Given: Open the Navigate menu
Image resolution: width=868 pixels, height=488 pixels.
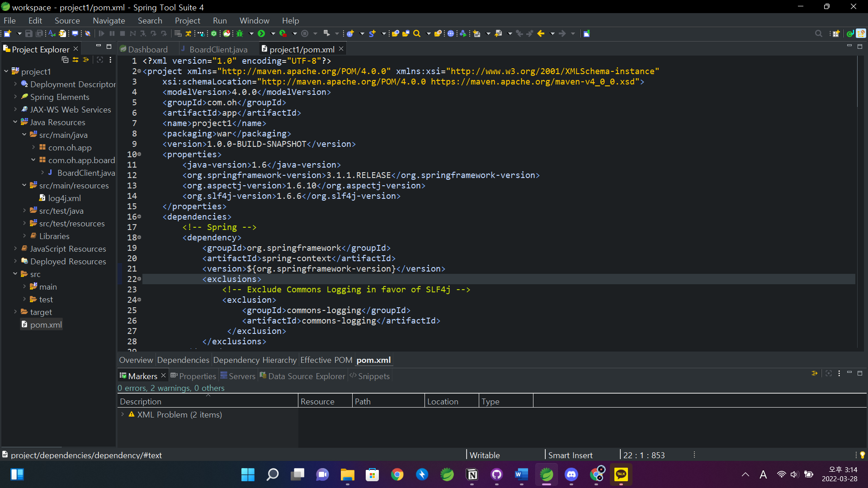Looking at the screenshot, I should coord(108,21).
